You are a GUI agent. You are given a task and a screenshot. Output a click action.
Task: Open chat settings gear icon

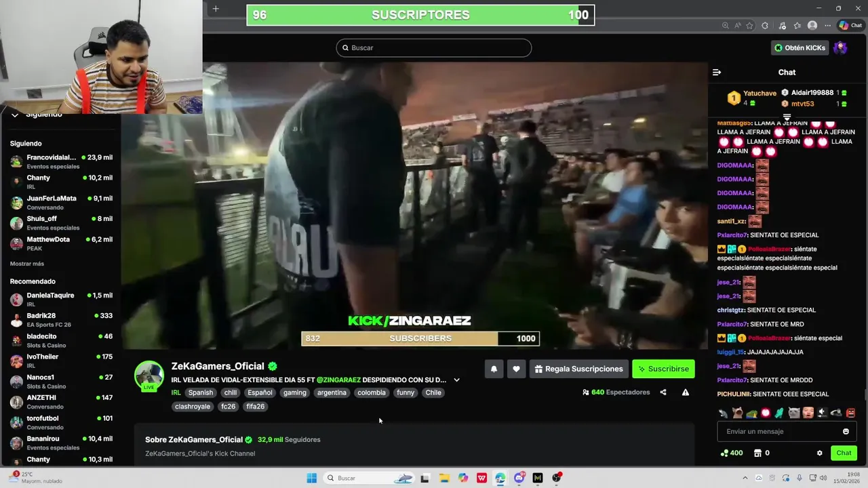[x=819, y=453]
